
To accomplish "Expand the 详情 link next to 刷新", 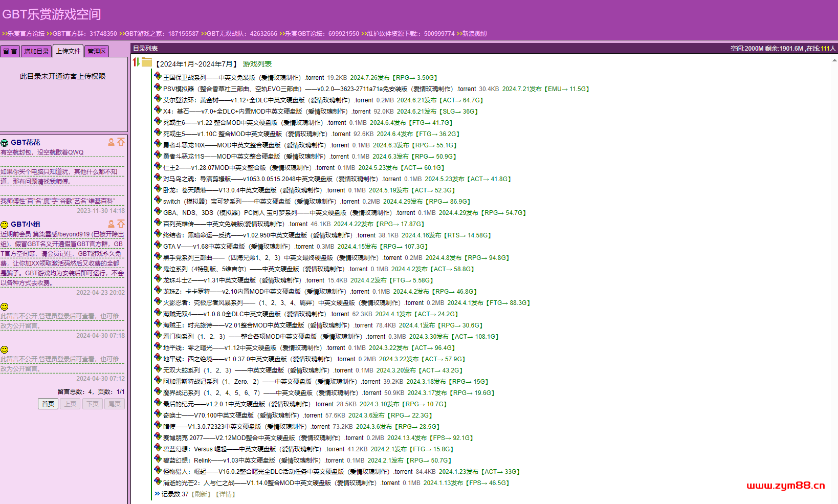I will [226, 494].
